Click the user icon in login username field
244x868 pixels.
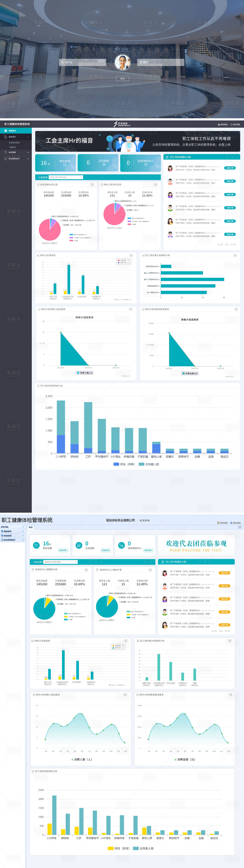point(62,62)
